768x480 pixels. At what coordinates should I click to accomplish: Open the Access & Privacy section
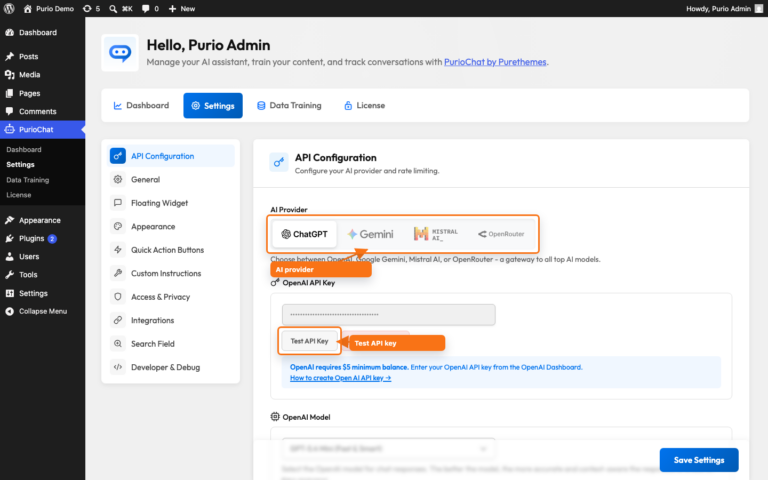click(170, 297)
